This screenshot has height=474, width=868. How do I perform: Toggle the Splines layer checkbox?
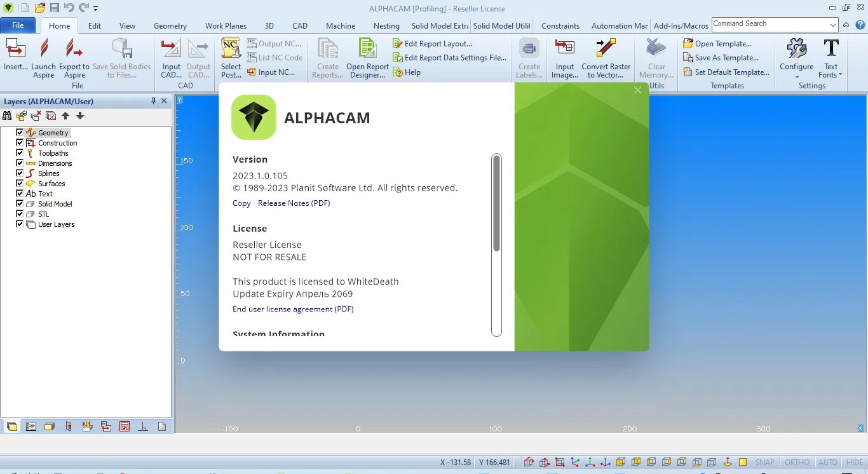click(19, 173)
